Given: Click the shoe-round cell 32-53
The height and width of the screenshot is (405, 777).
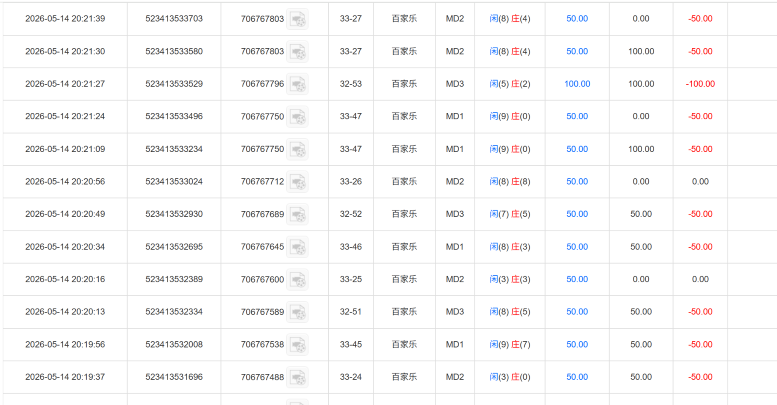Looking at the screenshot, I should click(351, 84).
